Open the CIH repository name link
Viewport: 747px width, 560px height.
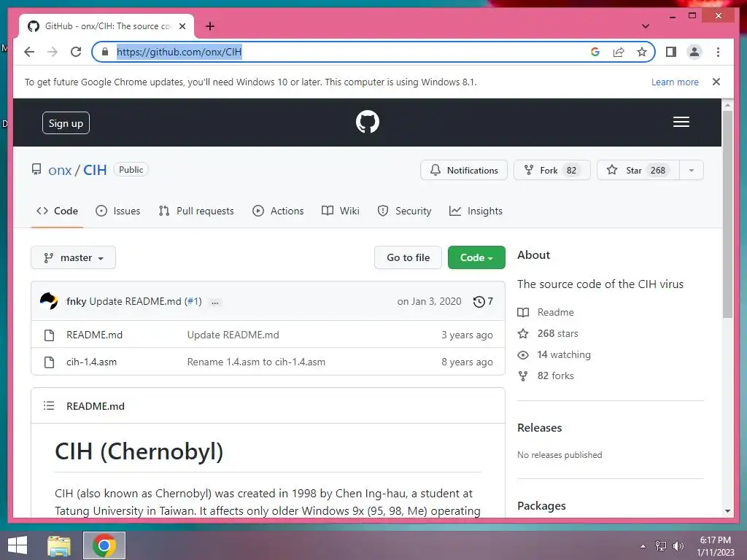tap(95, 170)
